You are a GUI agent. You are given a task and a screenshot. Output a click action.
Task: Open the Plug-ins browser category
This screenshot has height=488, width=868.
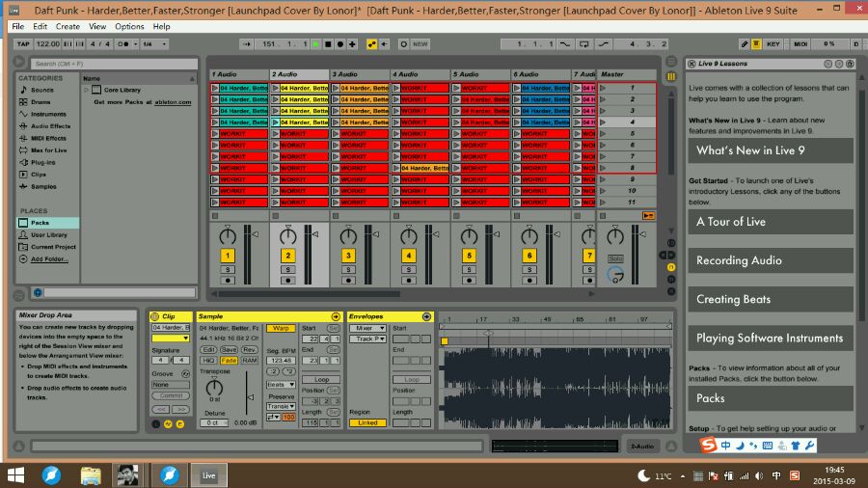tap(42, 162)
